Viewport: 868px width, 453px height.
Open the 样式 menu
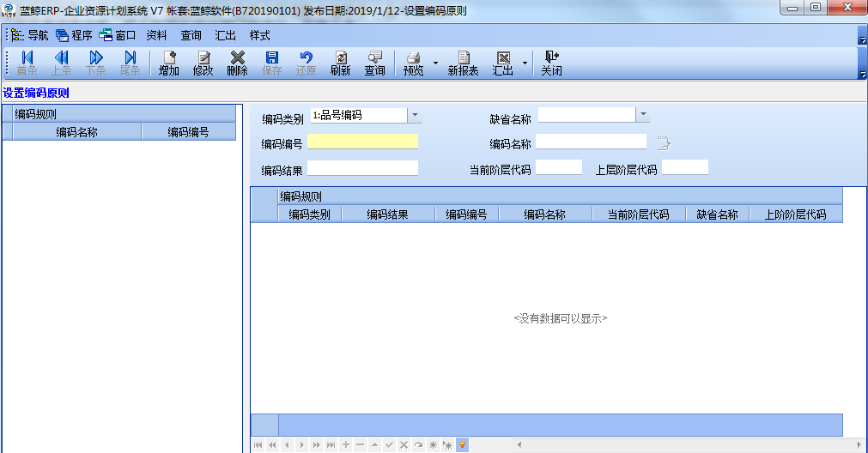259,35
